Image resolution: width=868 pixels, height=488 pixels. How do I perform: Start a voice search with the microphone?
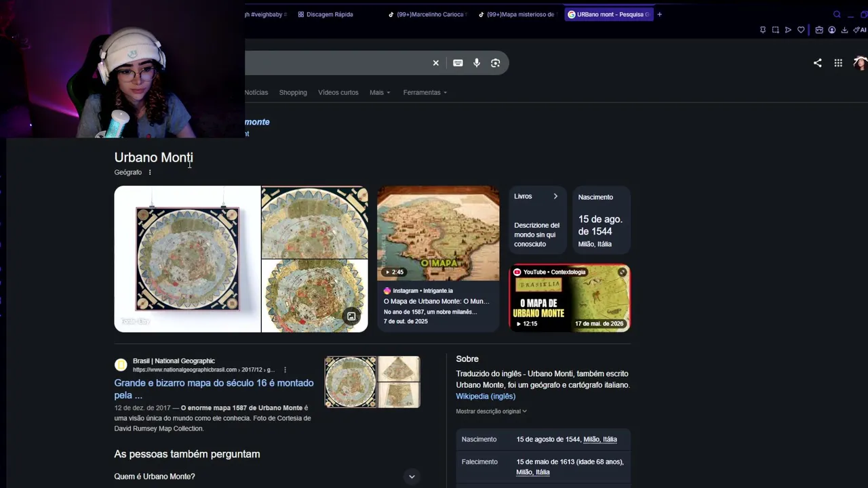(477, 63)
